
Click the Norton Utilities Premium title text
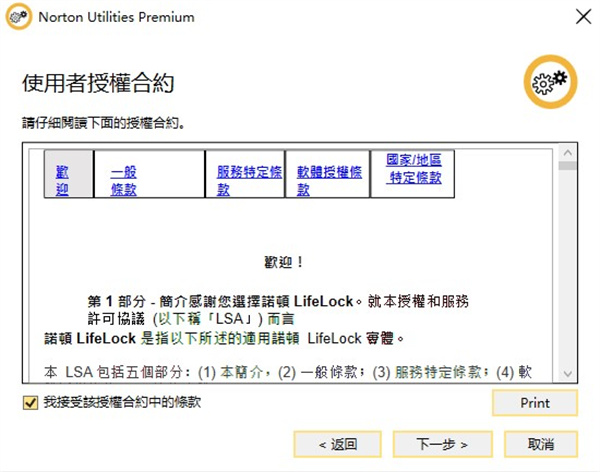coord(116,17)
